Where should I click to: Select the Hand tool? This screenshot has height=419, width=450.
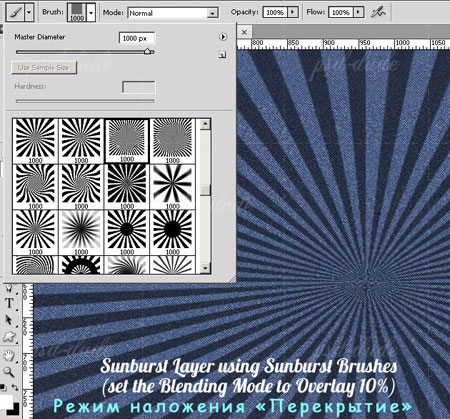coord(9,355)
